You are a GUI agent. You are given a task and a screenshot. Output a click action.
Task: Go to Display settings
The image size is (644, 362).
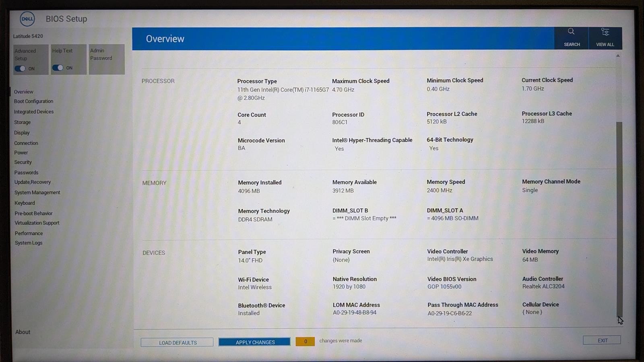coord(22,133)
